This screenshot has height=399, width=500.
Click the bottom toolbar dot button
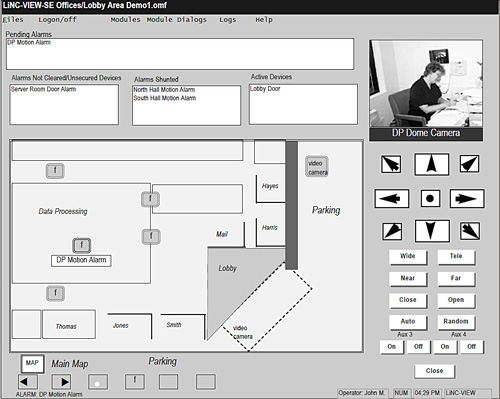tap(98, 382)
